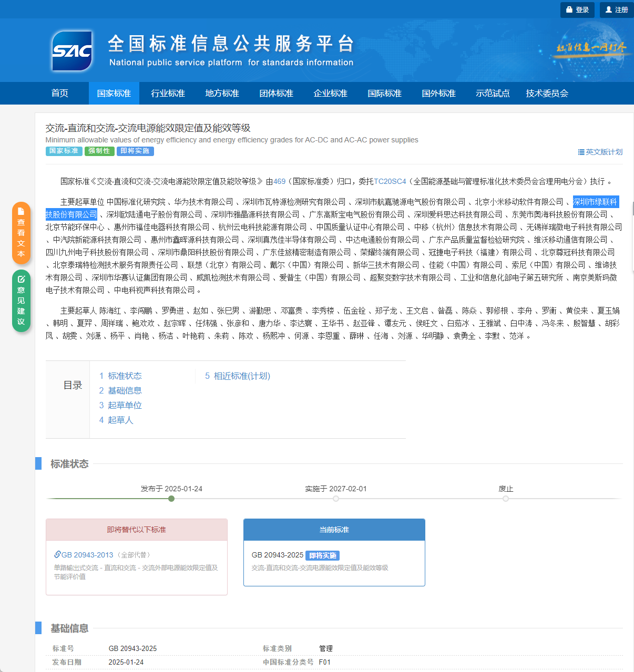634x672 pixels.
Task: Click the 强制性 green tag label
Action: (99, 151)
